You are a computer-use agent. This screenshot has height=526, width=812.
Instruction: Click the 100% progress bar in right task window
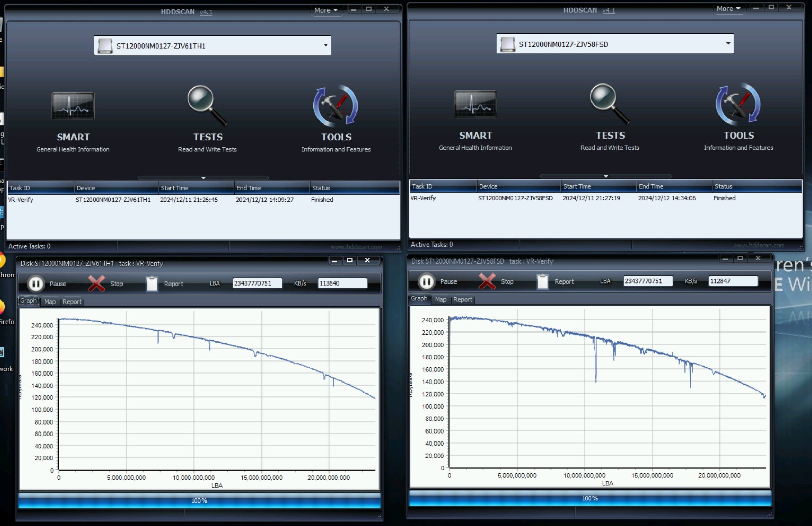point(589,498)
